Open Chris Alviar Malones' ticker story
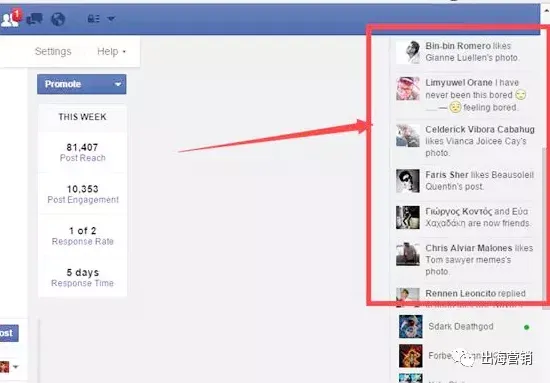 click(465, 260)
